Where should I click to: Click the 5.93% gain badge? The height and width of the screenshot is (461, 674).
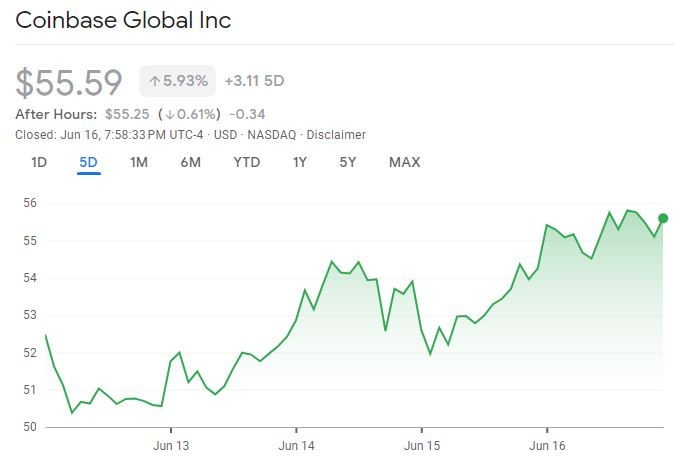click(177, 81)
